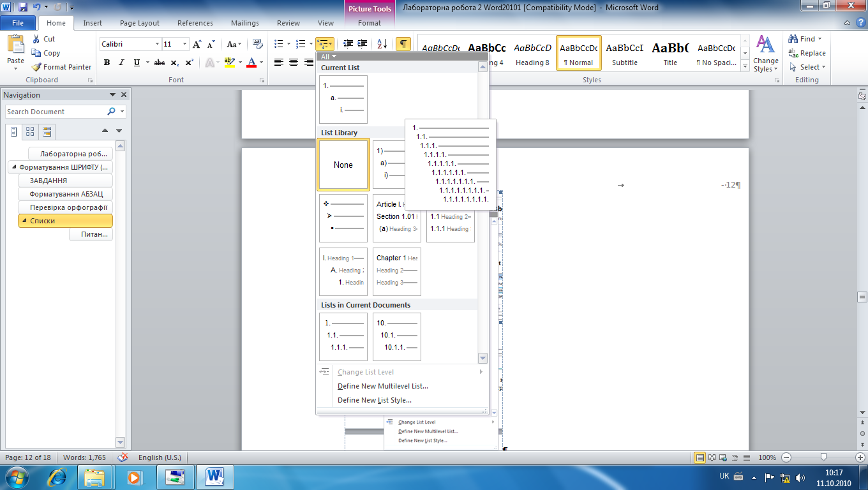The image size is (868, 490).
Task: Click the Grow Font icon
Action: tap(197, 44)
